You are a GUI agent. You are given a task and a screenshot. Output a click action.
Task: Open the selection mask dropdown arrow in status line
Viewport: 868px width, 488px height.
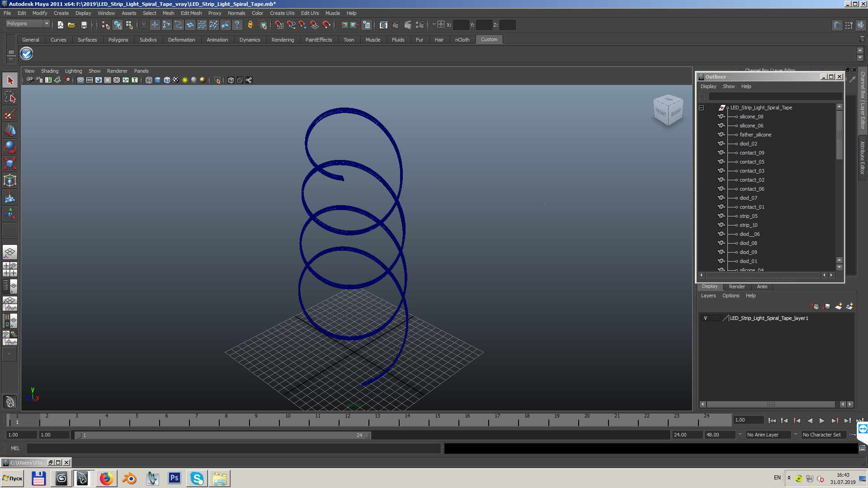tap(144, 25)
